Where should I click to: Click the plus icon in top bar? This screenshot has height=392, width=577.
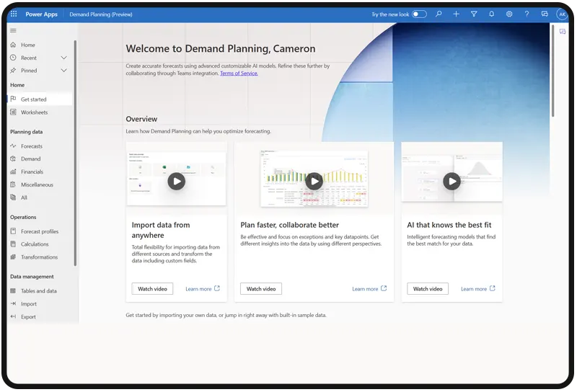coord(456,14)
